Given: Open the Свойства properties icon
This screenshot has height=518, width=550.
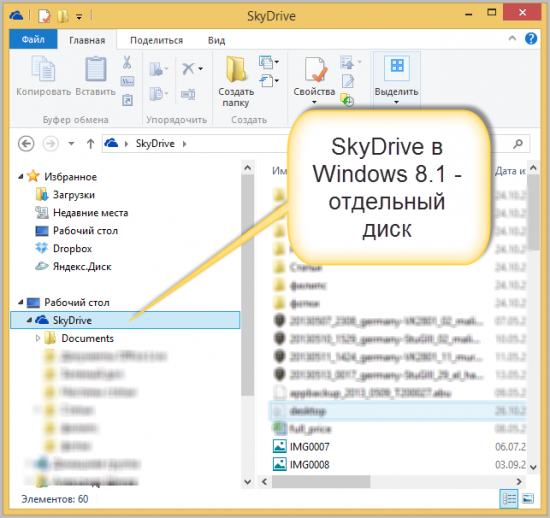Looking at the screenshot, I should pyautogui.click(x=314, y=80).
